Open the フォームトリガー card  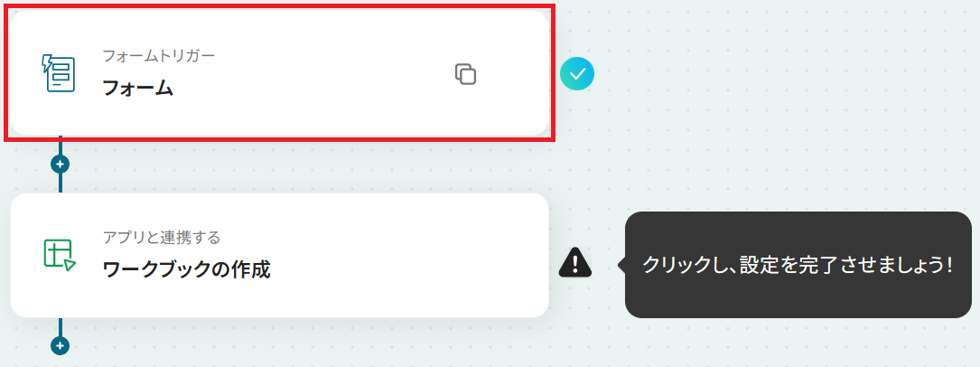(279, 73)
